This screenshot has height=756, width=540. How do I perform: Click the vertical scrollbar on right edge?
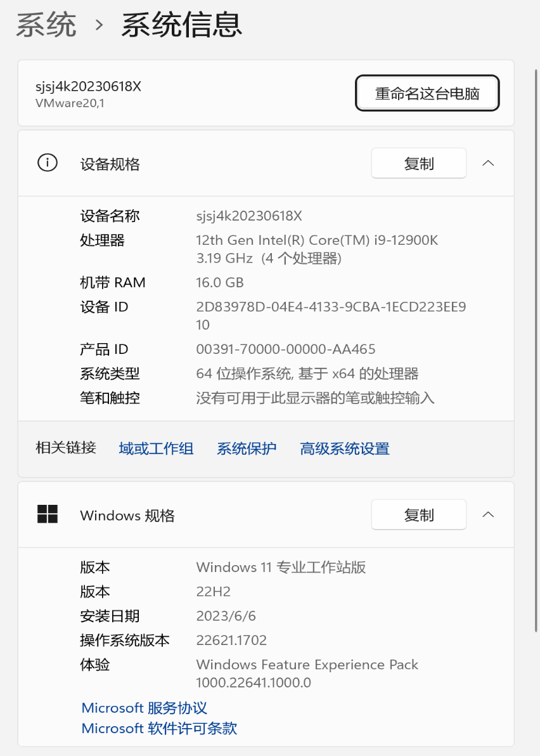click(536, 350)
